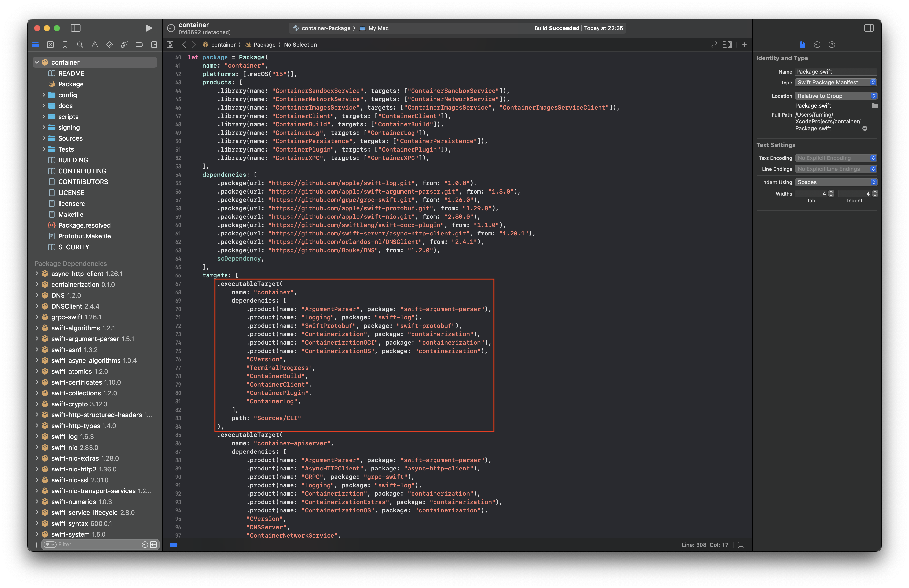Screen dimensions: 909x588
Task: Open the Test navigator diamond icon
Action: click(110, 45)
